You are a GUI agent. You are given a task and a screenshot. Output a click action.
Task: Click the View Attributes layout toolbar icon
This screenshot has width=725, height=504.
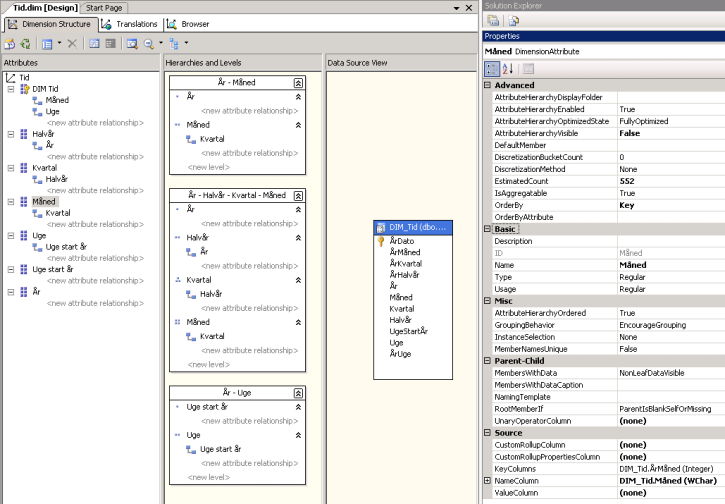47,44
